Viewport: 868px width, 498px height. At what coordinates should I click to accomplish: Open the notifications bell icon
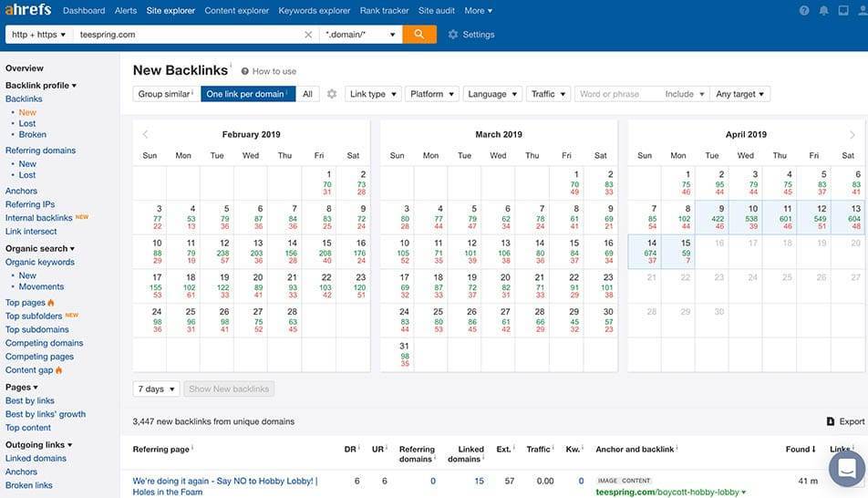(x=823, y=11)
